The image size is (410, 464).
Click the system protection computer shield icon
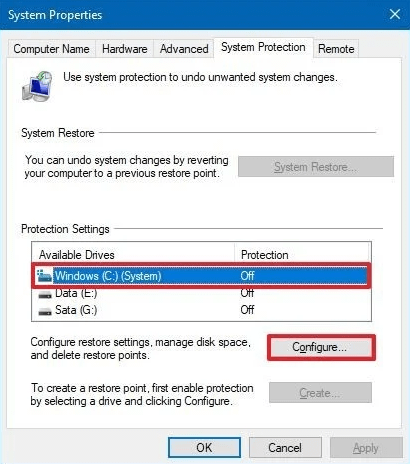(37, 86)
